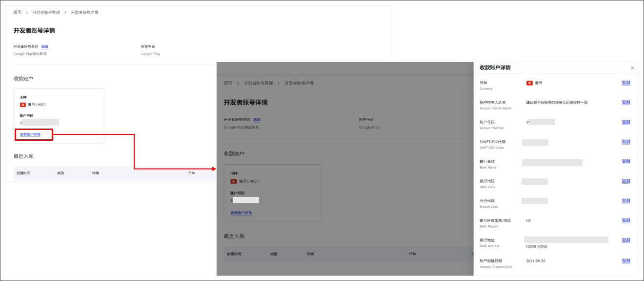Copy the 分行代码 Branch Code
The image size is (644, 281).
[626, 201]
